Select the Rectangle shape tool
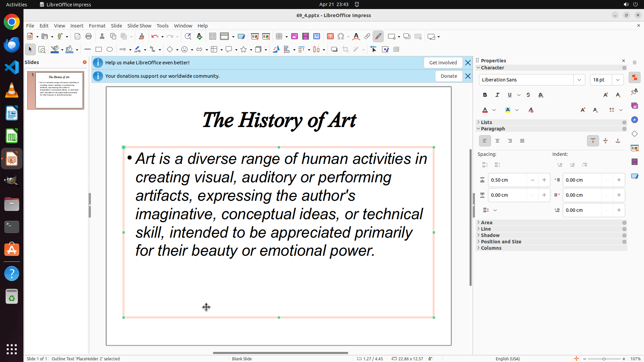This screenshot has width=644, height=362. click(x=98, y=50)
